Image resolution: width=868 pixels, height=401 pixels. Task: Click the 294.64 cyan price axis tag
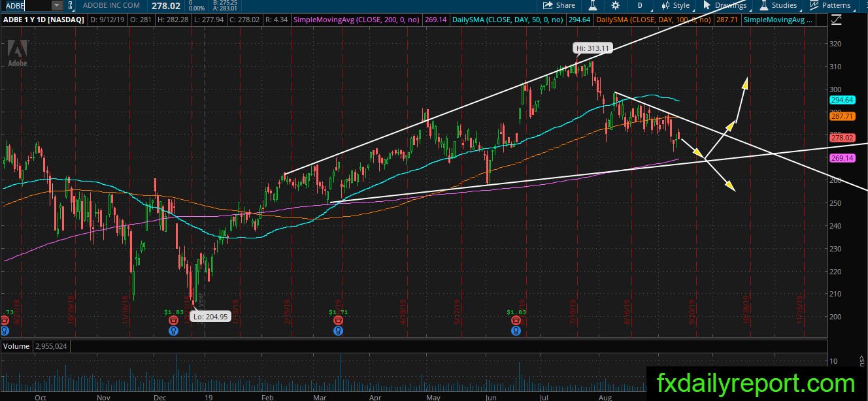[x=843, y=100]
